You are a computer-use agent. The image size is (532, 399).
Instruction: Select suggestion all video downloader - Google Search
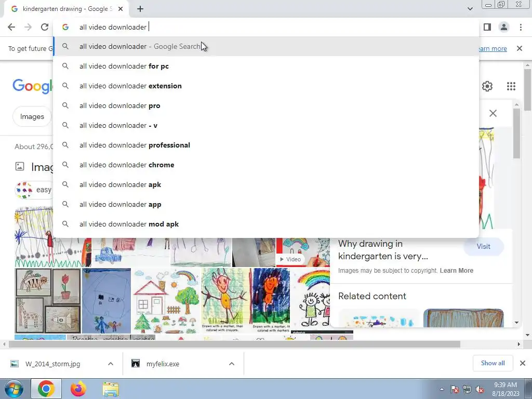266,46
